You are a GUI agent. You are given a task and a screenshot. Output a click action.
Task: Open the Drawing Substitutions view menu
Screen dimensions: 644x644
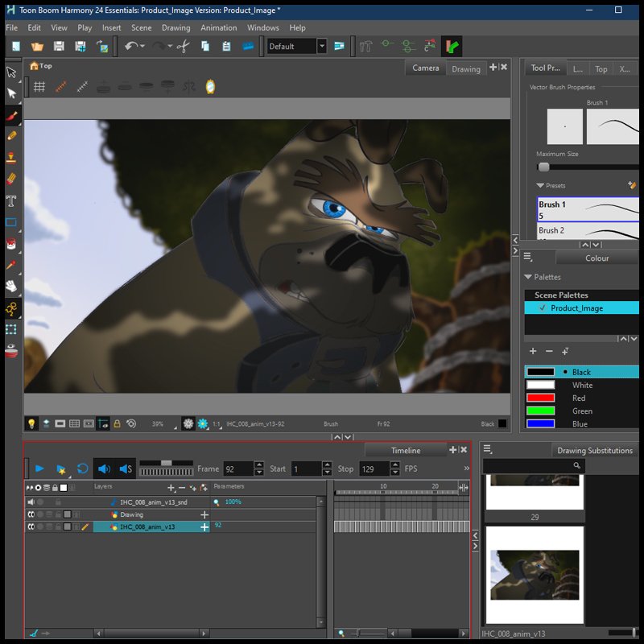click(488, 449)
